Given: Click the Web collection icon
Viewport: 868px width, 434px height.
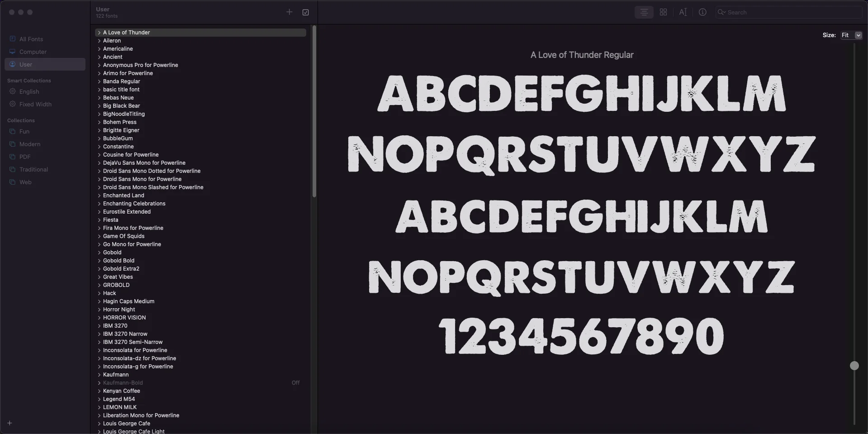Looking at the screenshot, I should pyautogui.click(x=13, y=182).
